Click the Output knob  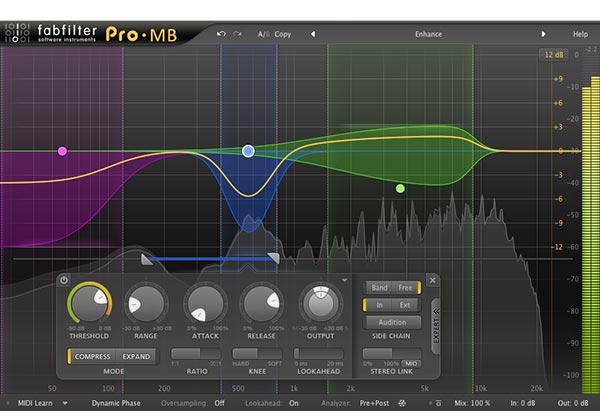(x=321, y=304)
